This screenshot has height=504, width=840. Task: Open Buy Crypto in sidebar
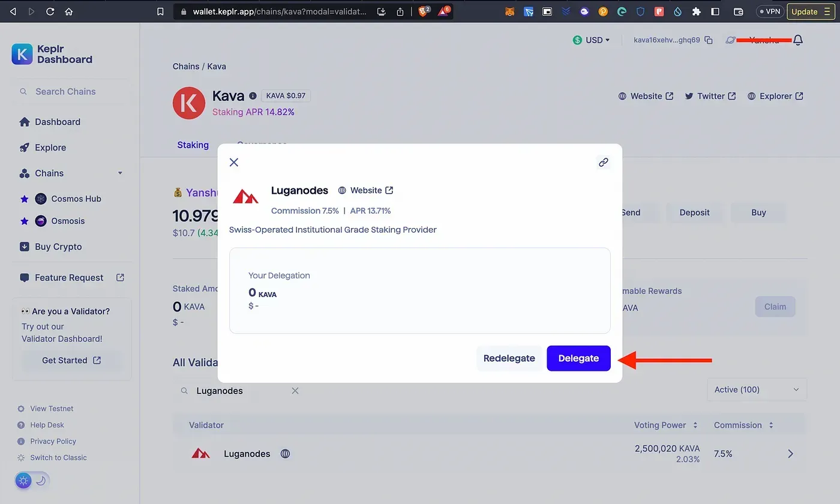point(50,247)
